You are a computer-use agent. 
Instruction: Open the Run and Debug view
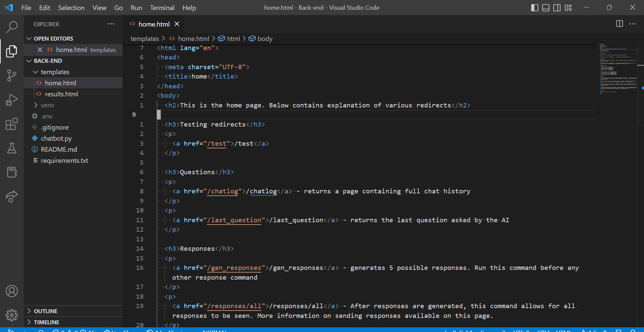(x=12, y=100)
